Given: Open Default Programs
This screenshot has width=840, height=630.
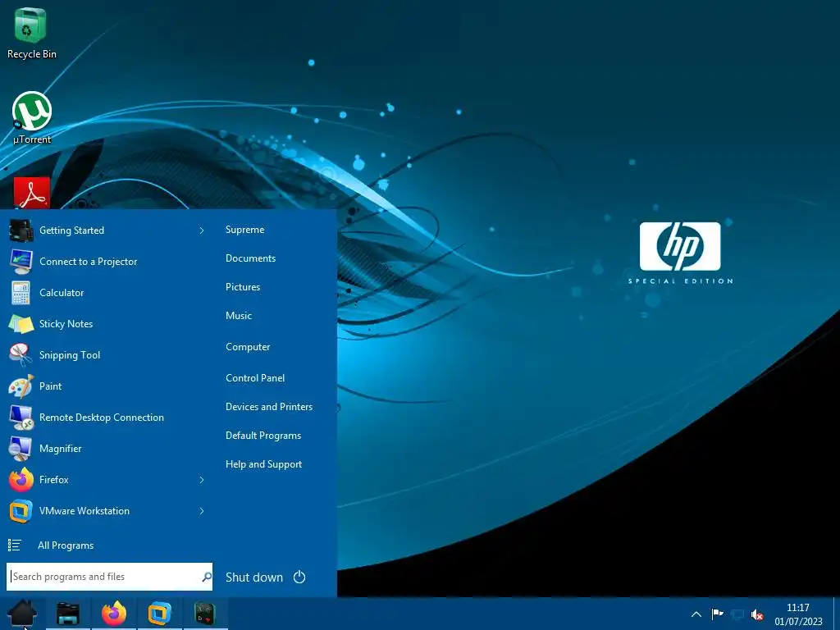Looking at the screenshot, I should [263, 436].
